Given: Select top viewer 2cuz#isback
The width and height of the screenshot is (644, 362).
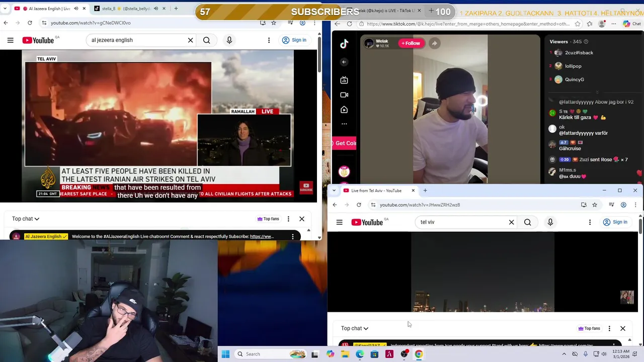Looking at the screenshot, I should 574,53.
